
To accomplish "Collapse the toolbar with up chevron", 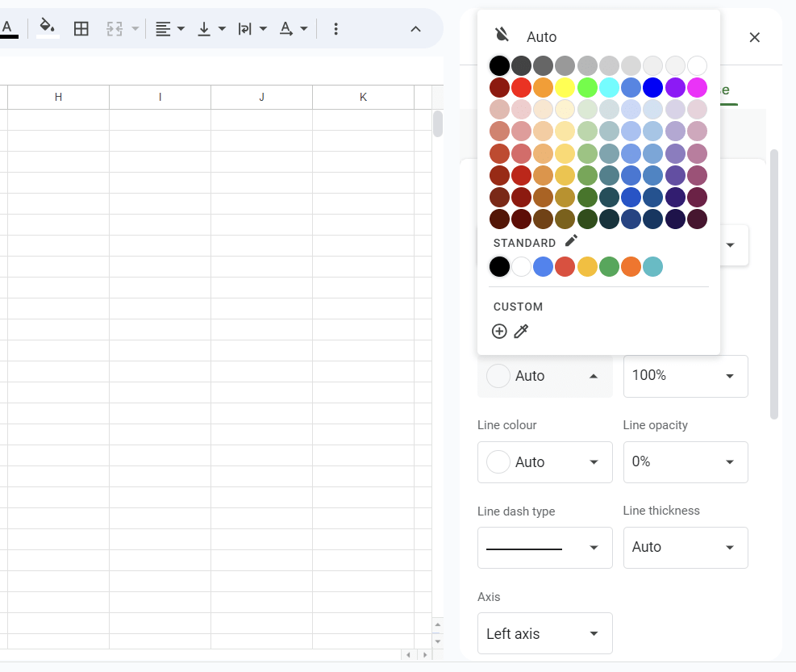I will click(x=415, y=29).
